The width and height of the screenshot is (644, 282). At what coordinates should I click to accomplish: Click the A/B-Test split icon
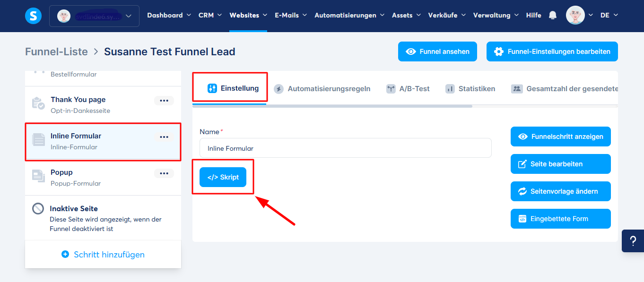coord(391,88)
